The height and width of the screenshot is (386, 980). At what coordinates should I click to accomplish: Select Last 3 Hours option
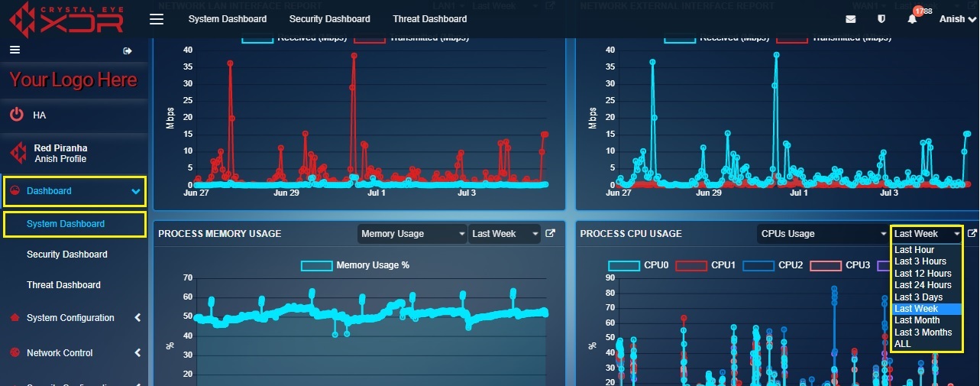(x=927, y=261)
